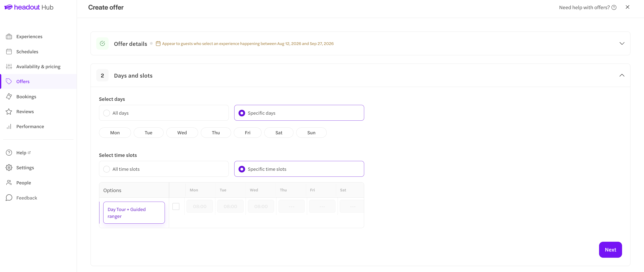
Task: Click the help circle icon beside 'Need help with offers?'
Action: 614,7
